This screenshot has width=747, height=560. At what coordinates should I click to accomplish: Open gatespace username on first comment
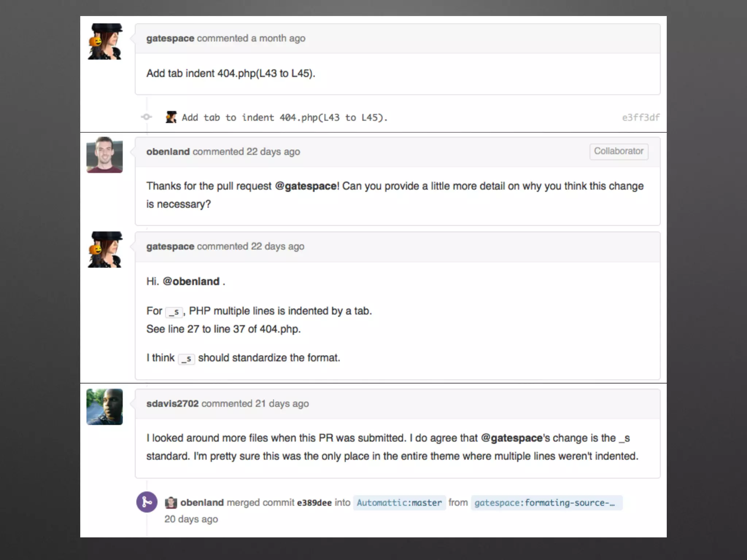[170, 38]
